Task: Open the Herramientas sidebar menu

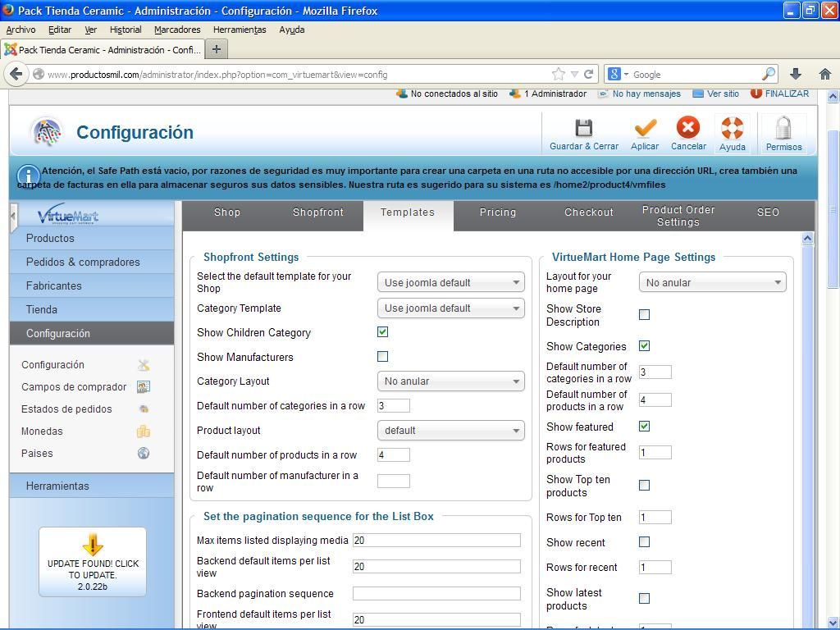Action: tap(92, 486)
